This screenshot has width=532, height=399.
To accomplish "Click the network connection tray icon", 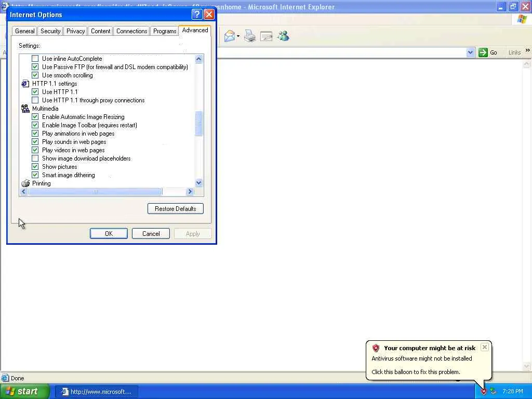I will [x=493, y=392].
